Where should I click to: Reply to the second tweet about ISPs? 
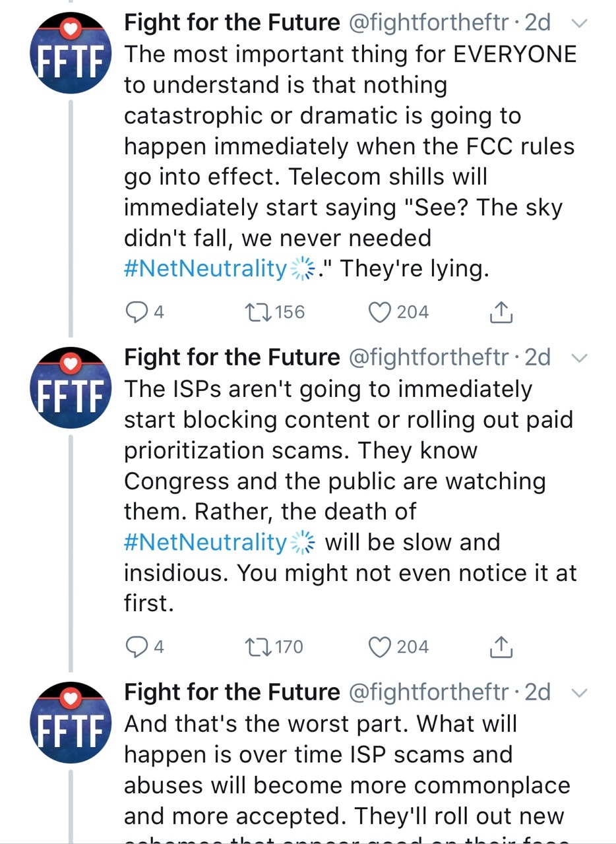tap(137, 647)
